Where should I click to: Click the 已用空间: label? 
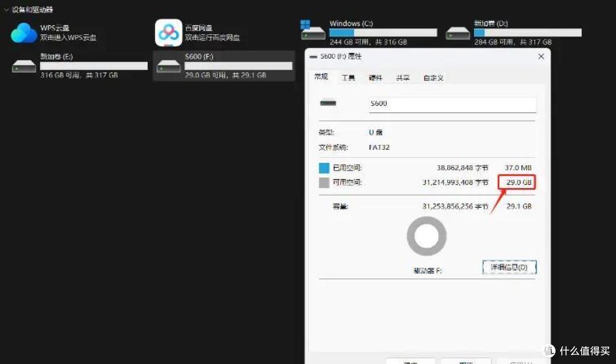point(347,168)
